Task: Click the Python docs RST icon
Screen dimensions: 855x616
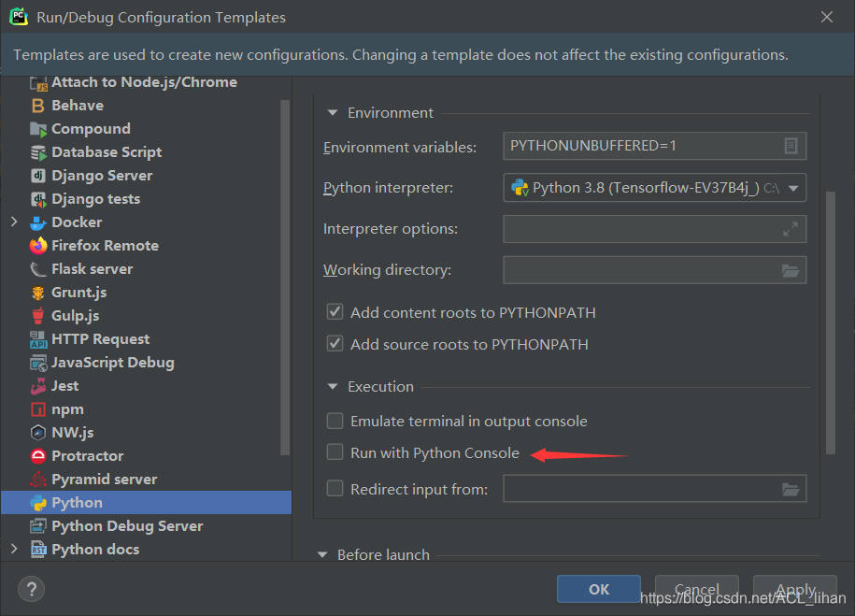Action: click(38, 550)
